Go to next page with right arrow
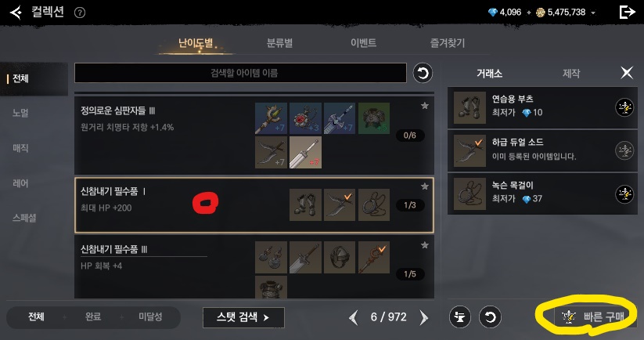 click(x=423, y=317)
